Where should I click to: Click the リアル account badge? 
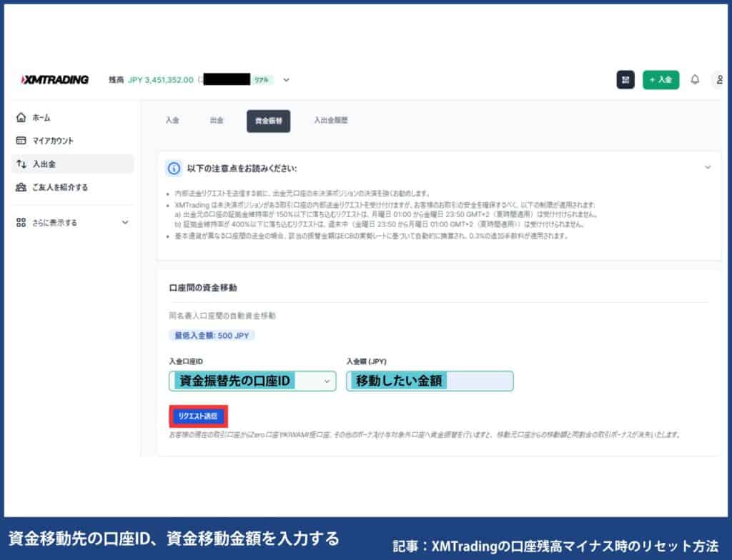point(262,80)
